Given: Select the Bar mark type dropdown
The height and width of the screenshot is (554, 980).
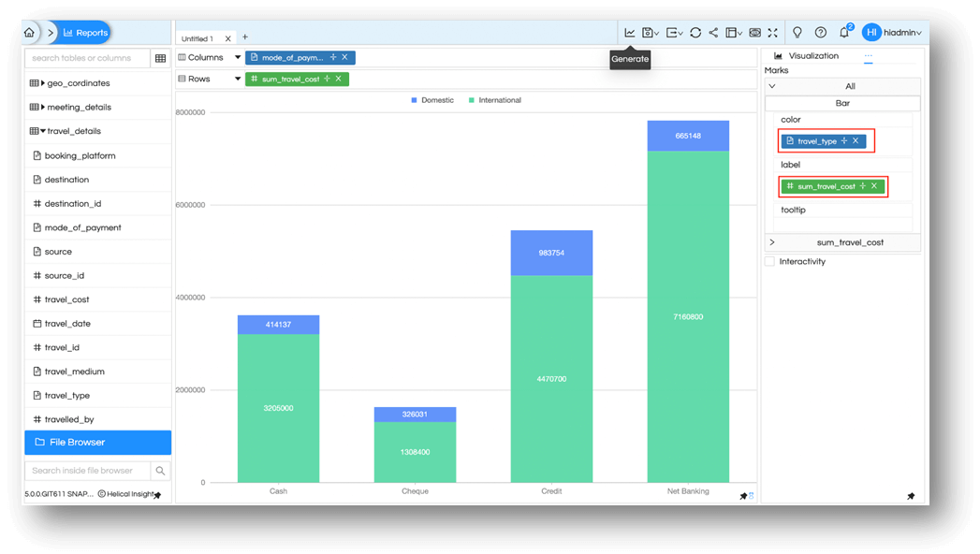Looking at the screenshot, I should coord(842,103).
